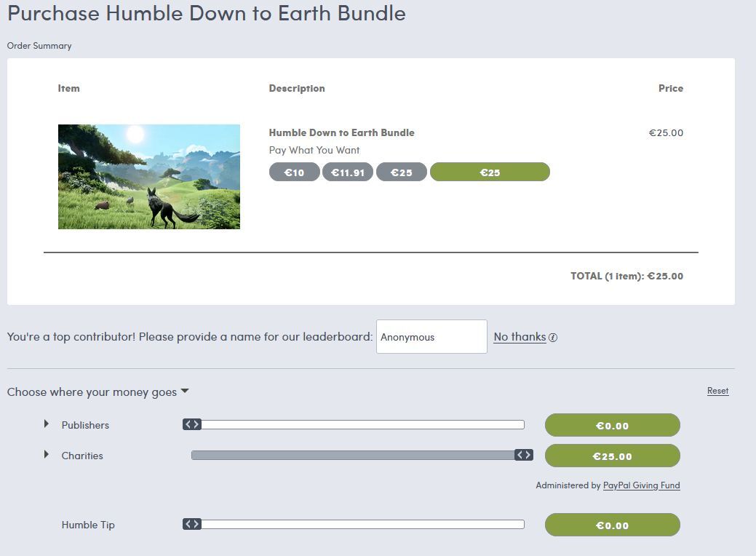Viewport: 756px width, 556px height.
Task: Click the Publishers €0.00 amount box
Action: (x=613, y=425)
